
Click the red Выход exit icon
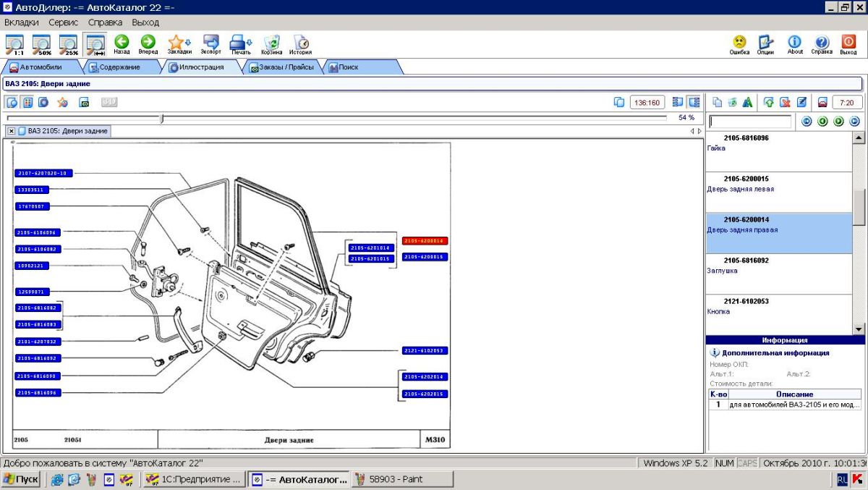point(848,44)
